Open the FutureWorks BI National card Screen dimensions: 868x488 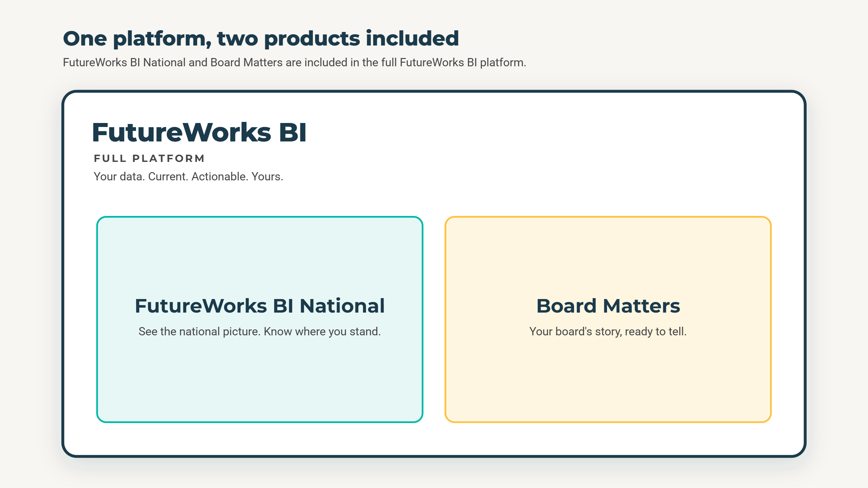259,319
